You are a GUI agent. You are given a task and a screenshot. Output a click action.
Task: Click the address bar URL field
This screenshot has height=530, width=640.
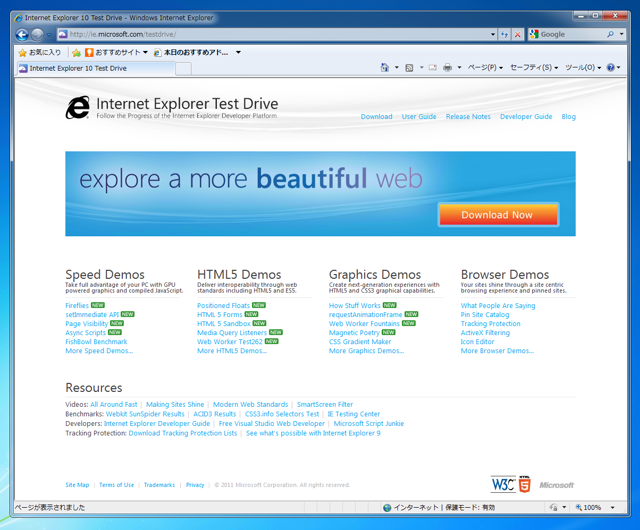click(278, 35)
